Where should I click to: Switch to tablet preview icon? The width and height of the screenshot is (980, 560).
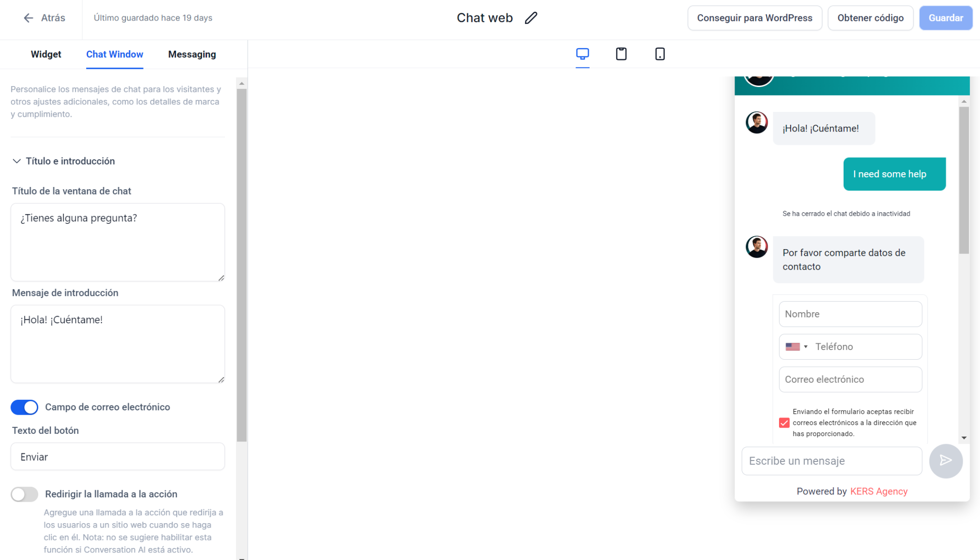[621, 54]
